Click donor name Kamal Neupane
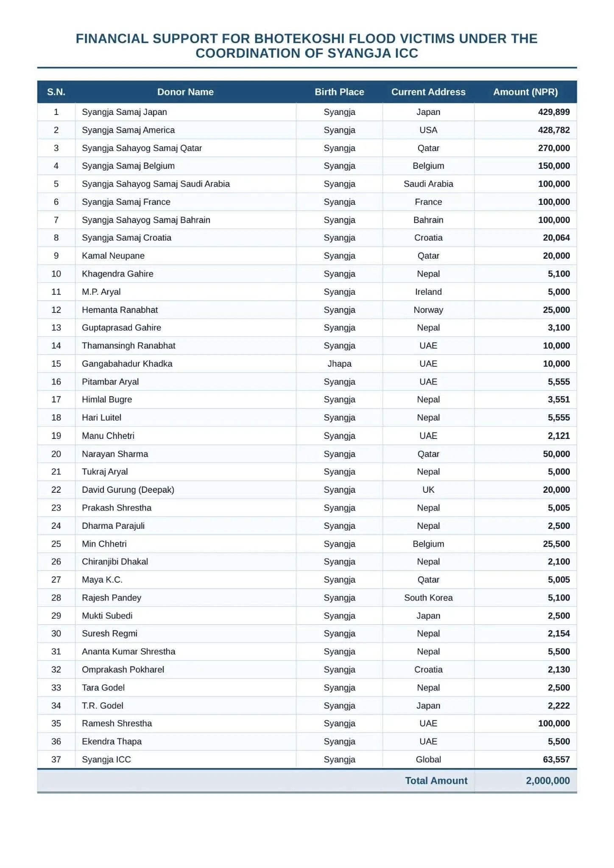 [113, 256]
